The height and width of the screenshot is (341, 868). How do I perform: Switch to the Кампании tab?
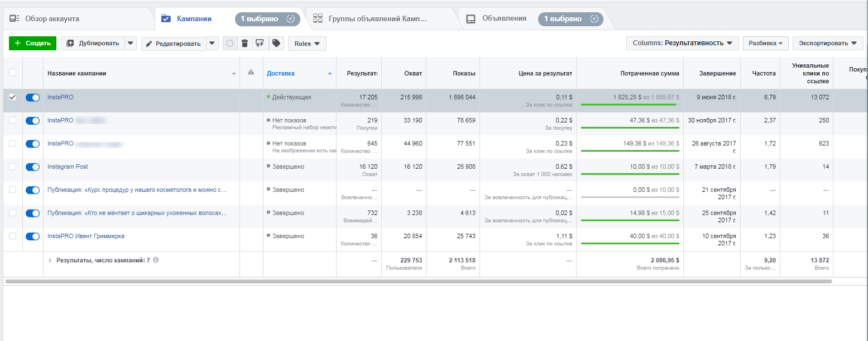pyautogui.click(x=194, y=18)
